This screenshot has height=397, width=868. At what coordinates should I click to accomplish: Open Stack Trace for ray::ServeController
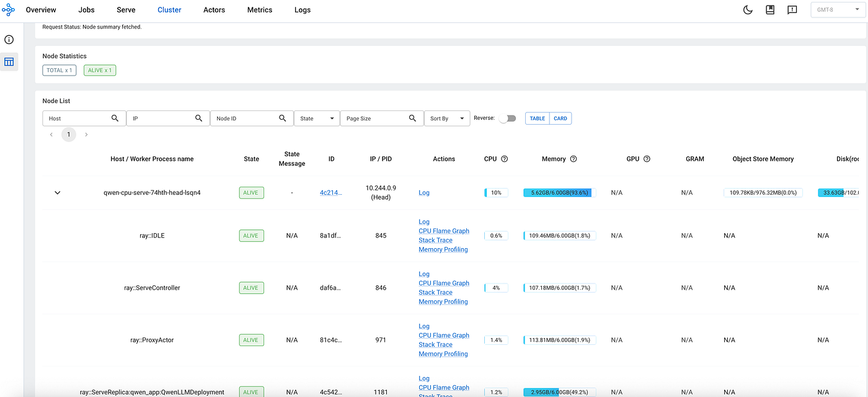435,292
